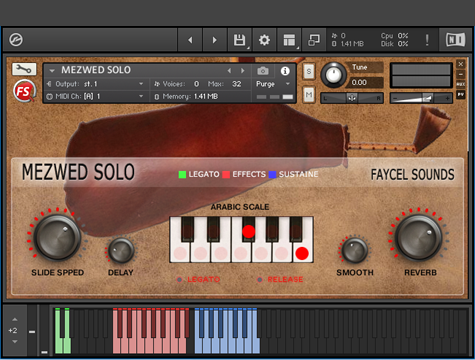Shift keyboard octave up with the arrow
The width and height of the screenshot is (475, 360).
coord(15,319)
